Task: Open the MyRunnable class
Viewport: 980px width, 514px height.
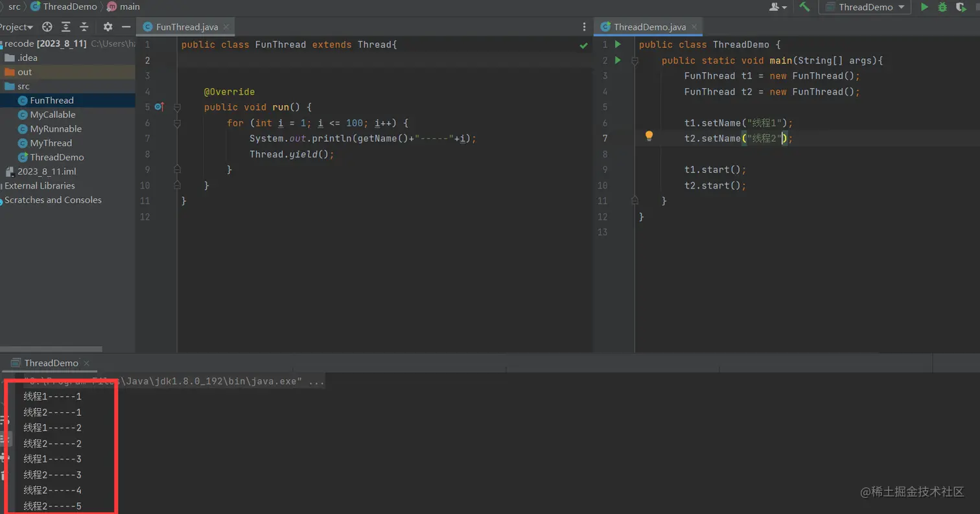Action: [x=67, y=129]
